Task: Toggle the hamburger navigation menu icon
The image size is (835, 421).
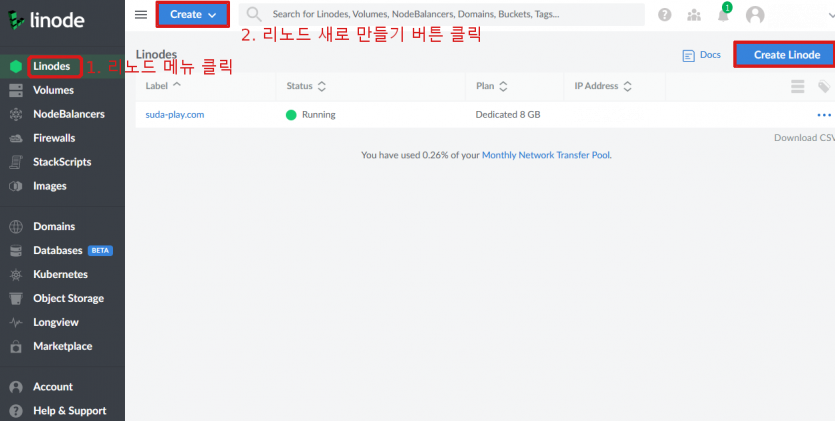Action: (141, 14)
